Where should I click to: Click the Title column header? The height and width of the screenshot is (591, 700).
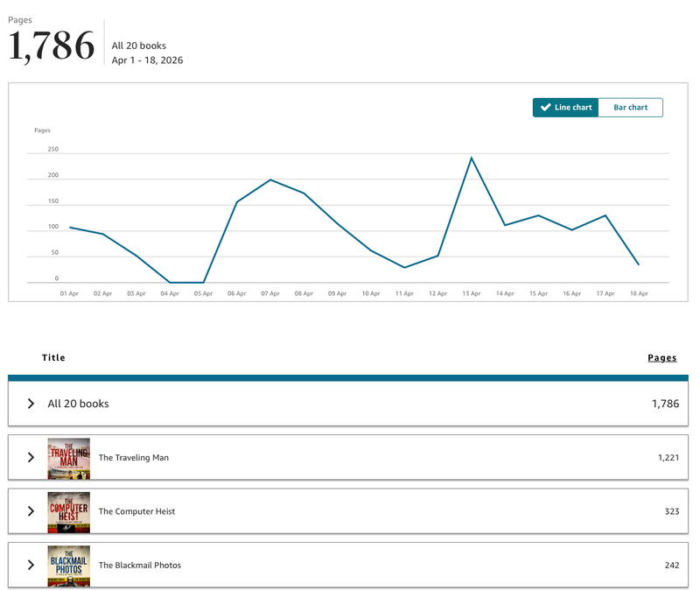click(53, 357)
